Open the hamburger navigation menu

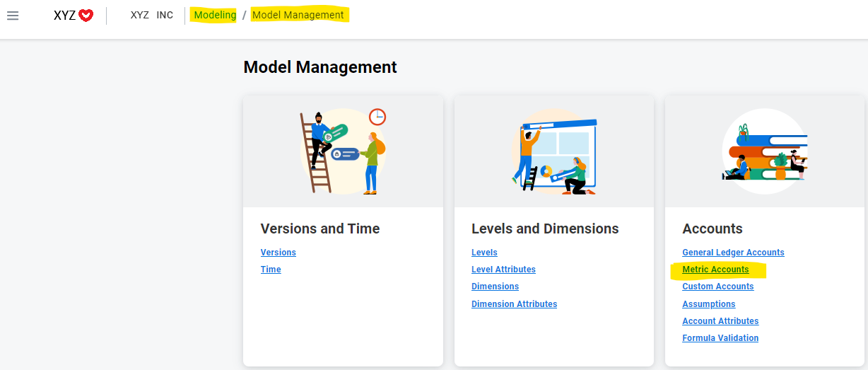tap(13, 16)
